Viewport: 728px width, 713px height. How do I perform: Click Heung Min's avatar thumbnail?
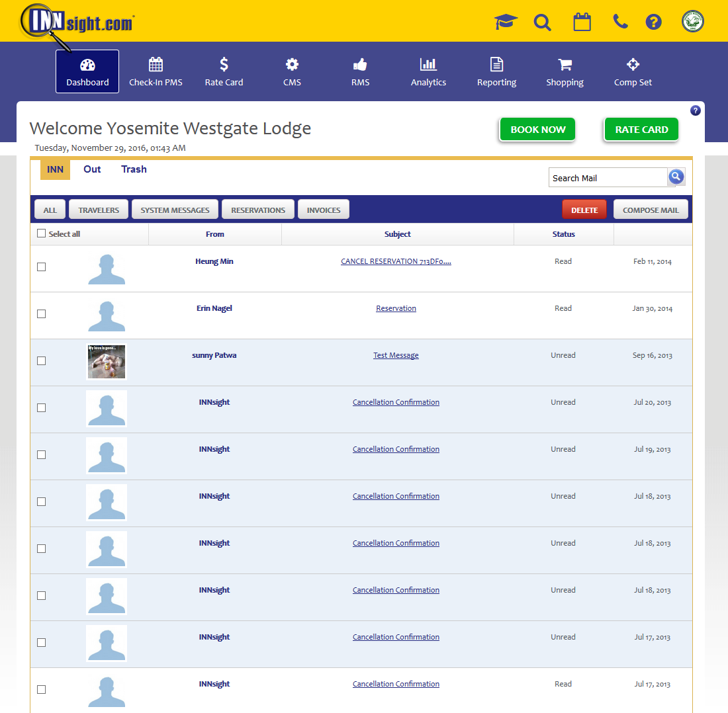click(107, 269)
